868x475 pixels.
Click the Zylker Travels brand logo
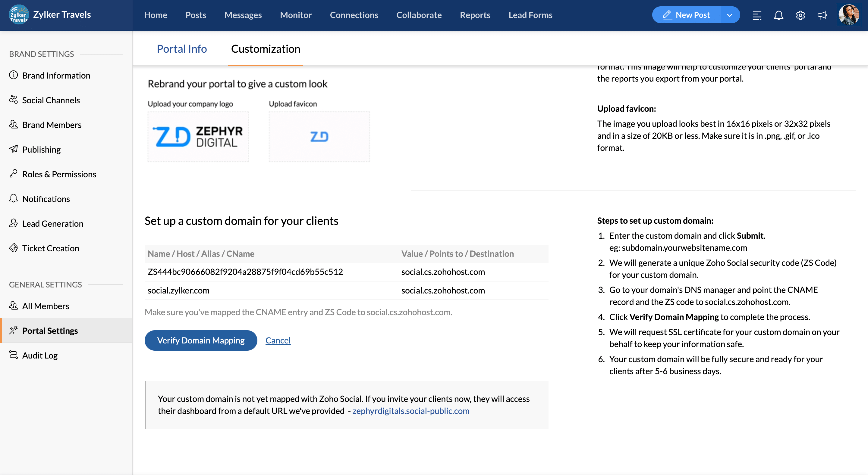pos(19,15)
